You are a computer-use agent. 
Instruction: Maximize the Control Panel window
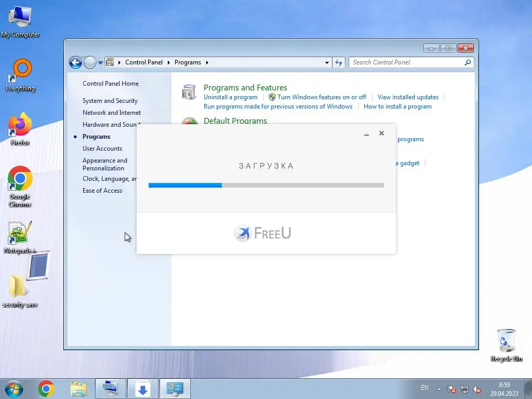[448, 48]
